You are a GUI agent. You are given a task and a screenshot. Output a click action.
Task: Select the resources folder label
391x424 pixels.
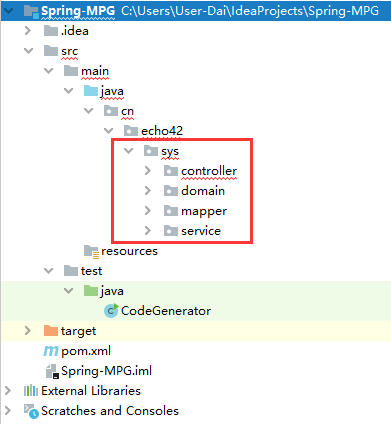coord(129,251)
